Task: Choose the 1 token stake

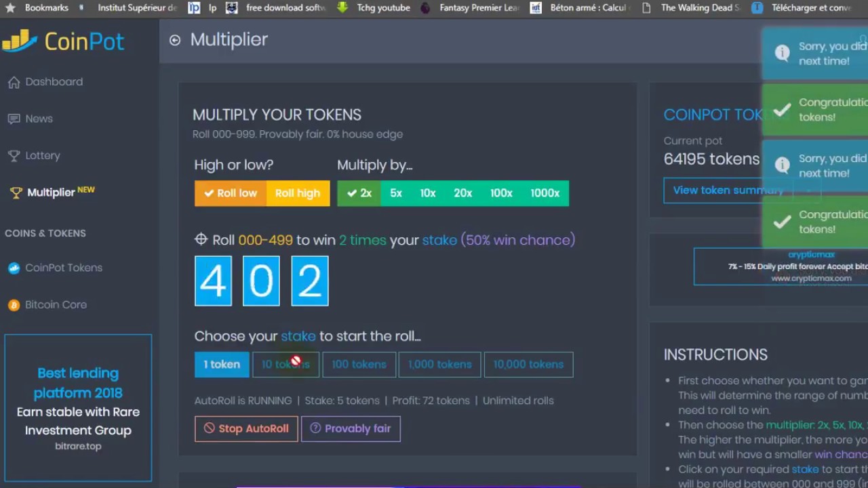Action: tap(222, 365)
